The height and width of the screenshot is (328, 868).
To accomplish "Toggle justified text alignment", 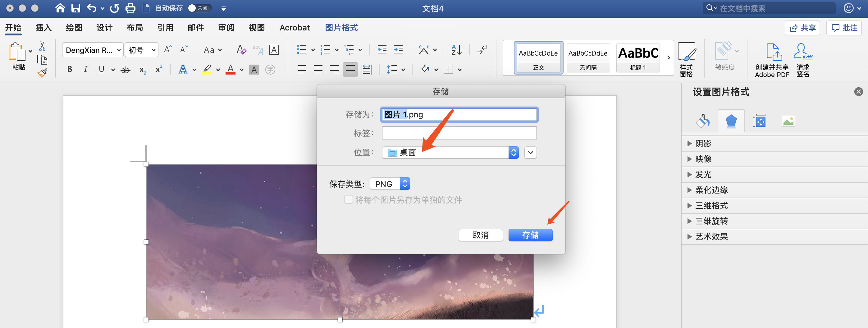I will pyautogui.click(x=350, y=70).
